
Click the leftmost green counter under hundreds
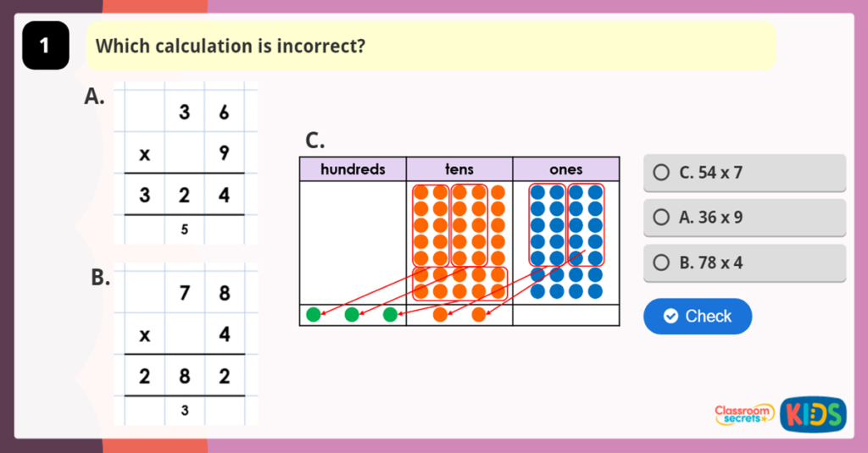coord(314,315)
